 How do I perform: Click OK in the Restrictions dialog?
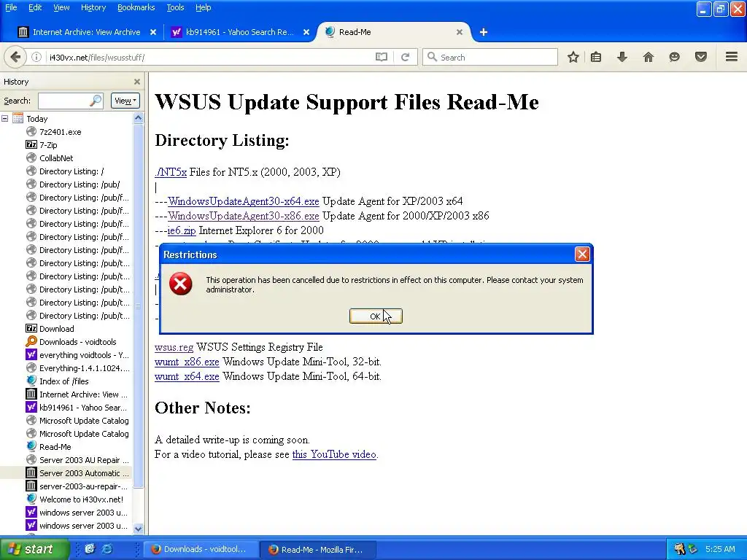[x=376, y=316]
